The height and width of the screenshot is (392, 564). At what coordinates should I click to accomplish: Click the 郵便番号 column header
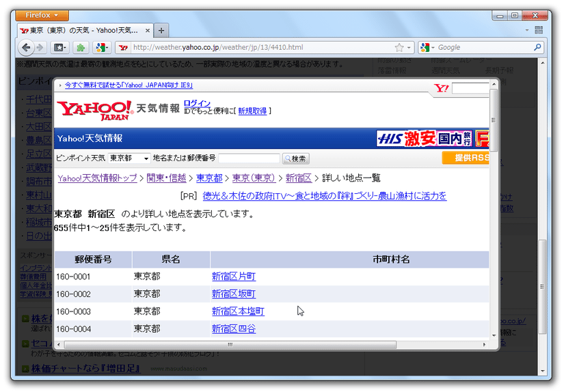(93, 260)
